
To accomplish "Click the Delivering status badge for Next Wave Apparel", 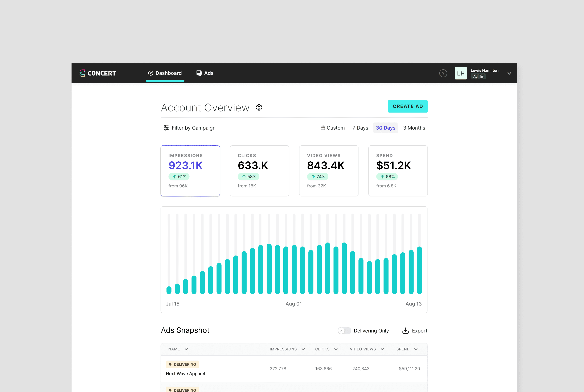I will [x=183, y=364].
